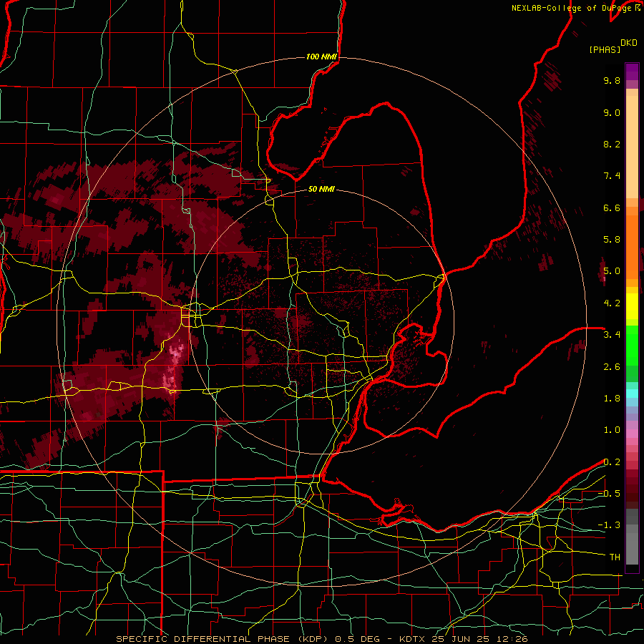Viewport: 644px width, 644px height.
Task: Click the 2.6 value on the color scale
Action: (612, 366)
